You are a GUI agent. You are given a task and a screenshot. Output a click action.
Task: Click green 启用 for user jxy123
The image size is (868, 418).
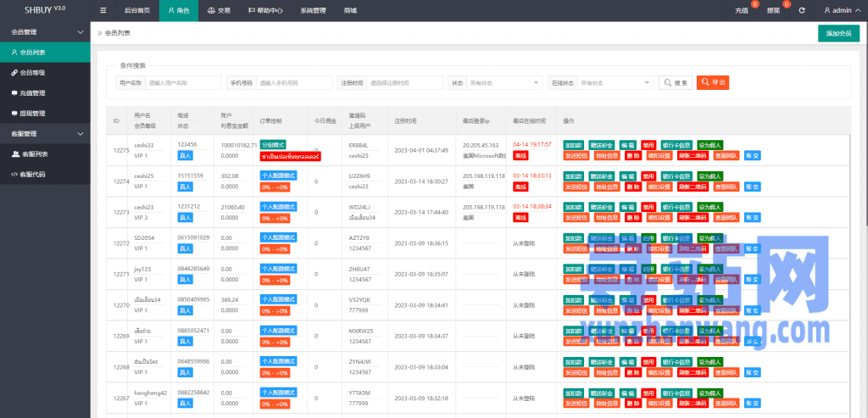648,269
